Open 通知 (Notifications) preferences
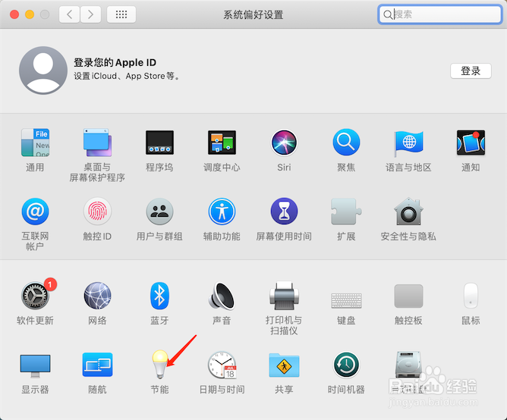 [471, 143]
